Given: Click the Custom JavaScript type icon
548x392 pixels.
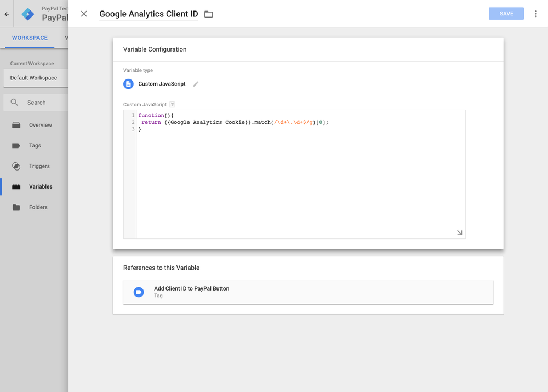Looking at the screenshot, I should pyautogui.click(x=128, y=84).
